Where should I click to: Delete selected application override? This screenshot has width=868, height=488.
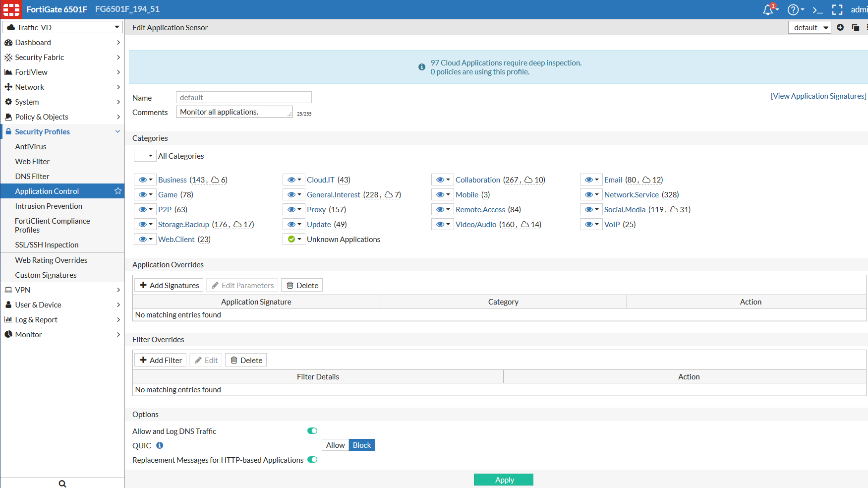pyautogui.click(x=302, y=285)
